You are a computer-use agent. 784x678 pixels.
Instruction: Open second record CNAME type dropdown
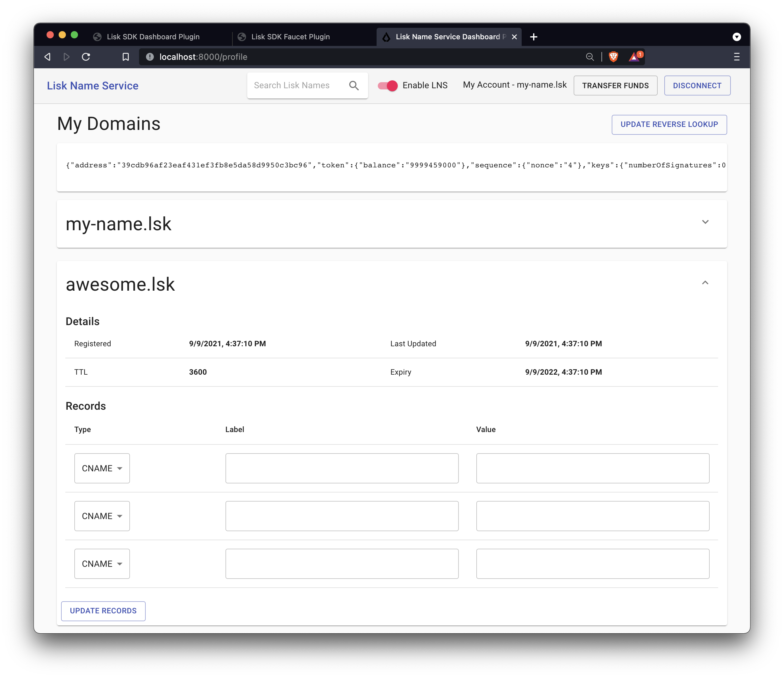[102, 516]
